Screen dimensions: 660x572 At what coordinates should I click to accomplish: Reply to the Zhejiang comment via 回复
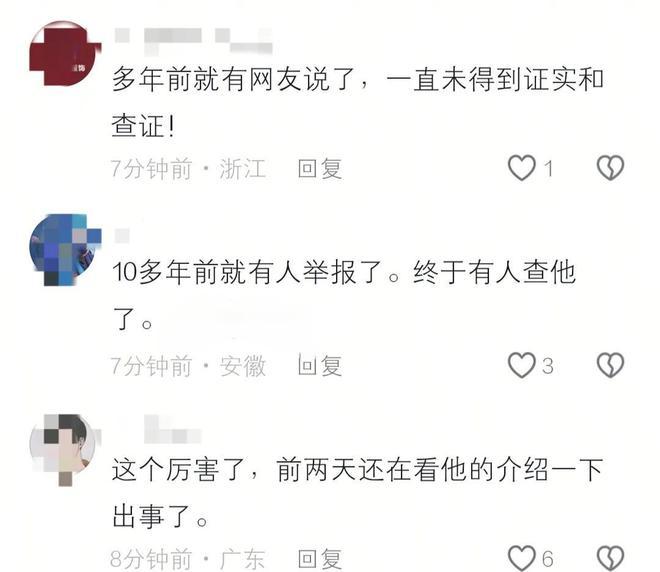point(320,169)
